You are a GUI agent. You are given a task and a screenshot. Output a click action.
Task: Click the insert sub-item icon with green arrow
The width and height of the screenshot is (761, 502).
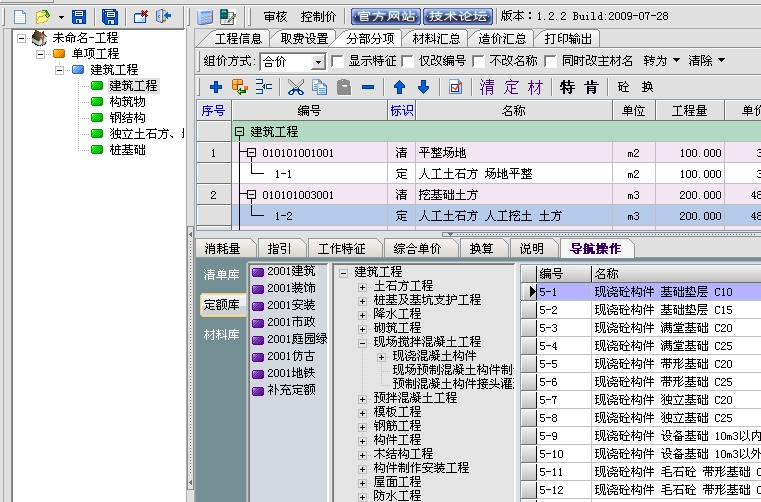coord(239,87)
